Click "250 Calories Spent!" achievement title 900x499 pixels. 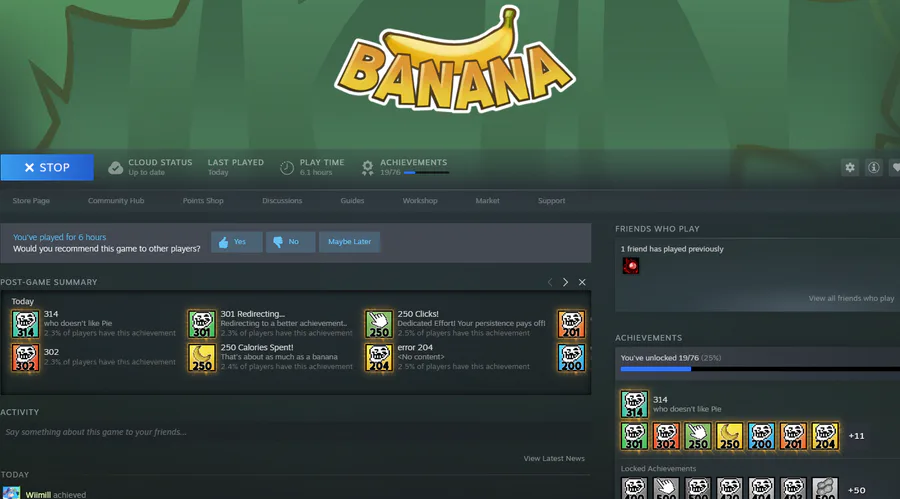point(257,347)
